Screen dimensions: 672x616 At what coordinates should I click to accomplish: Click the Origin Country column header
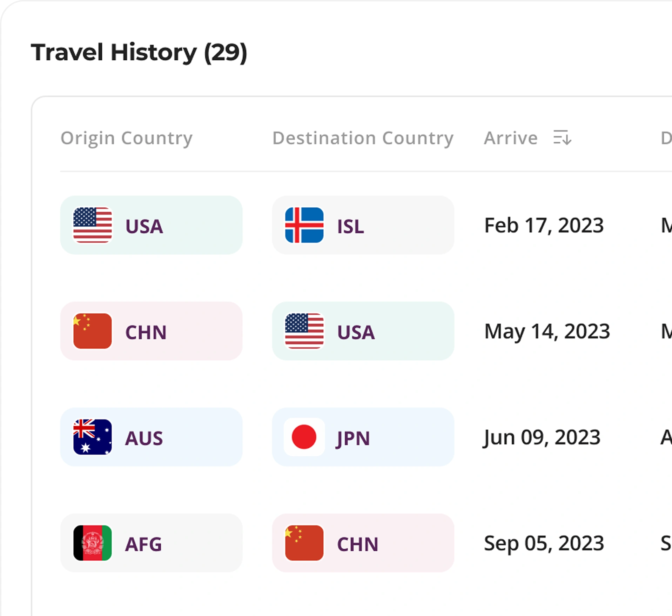(127, 138)
